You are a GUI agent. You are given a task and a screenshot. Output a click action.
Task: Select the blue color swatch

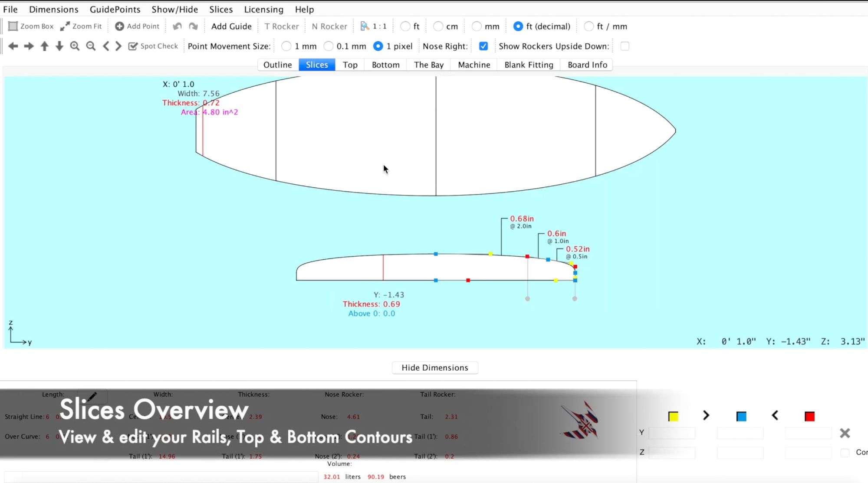point(741,415)
